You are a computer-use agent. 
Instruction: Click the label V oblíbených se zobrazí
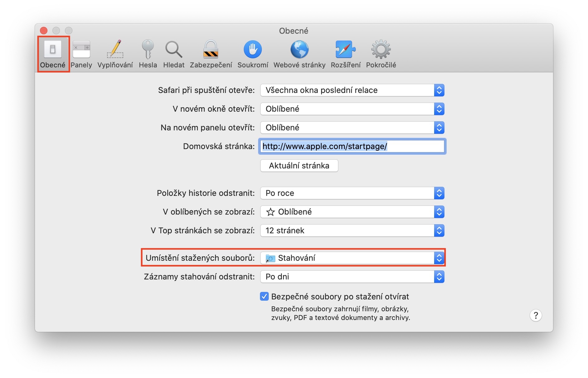click(x=209, y=212)
